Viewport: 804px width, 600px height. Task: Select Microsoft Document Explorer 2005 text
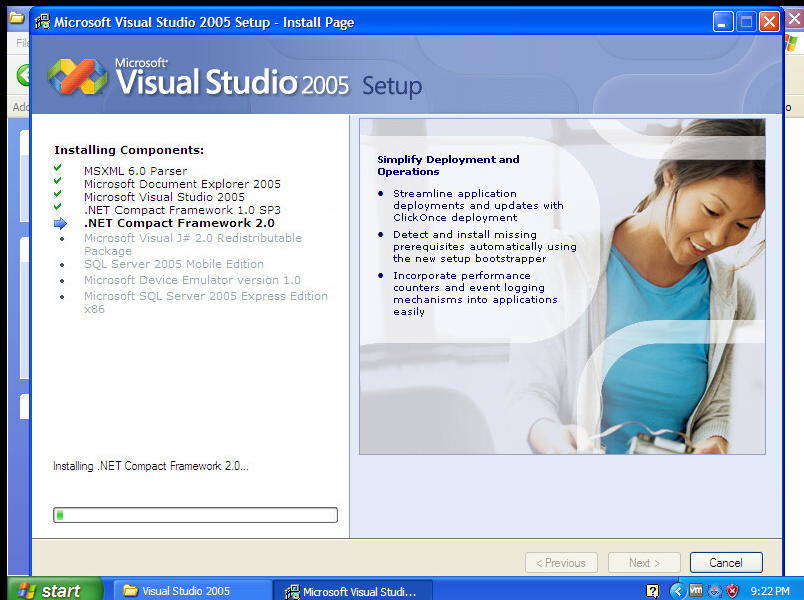(x=182, y=184)
